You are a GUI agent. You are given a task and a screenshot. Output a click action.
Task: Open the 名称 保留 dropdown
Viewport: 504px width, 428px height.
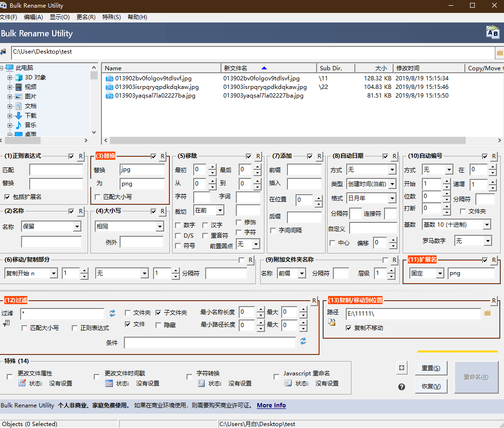(77, 227)
